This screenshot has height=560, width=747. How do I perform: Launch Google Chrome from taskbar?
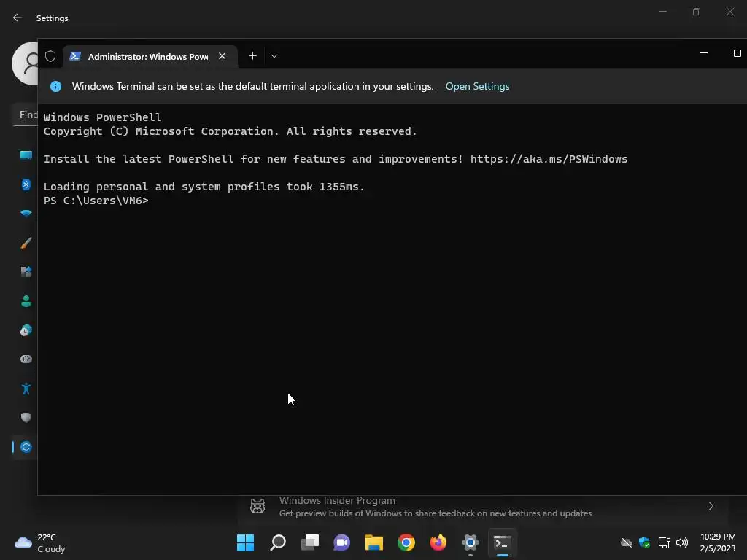coord(406,542)
